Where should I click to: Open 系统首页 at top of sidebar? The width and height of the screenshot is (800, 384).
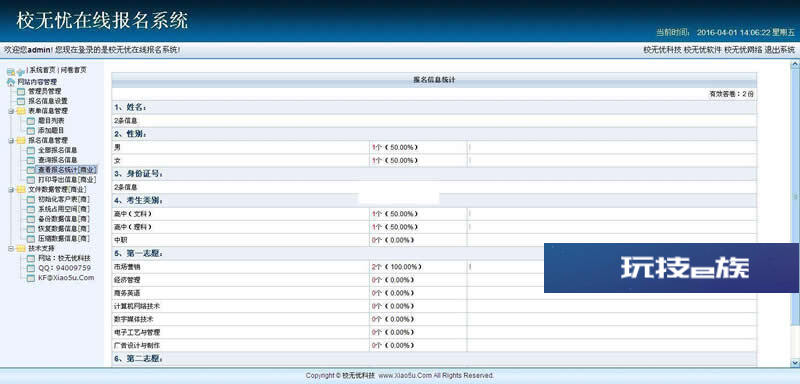(x=42, y=70)
